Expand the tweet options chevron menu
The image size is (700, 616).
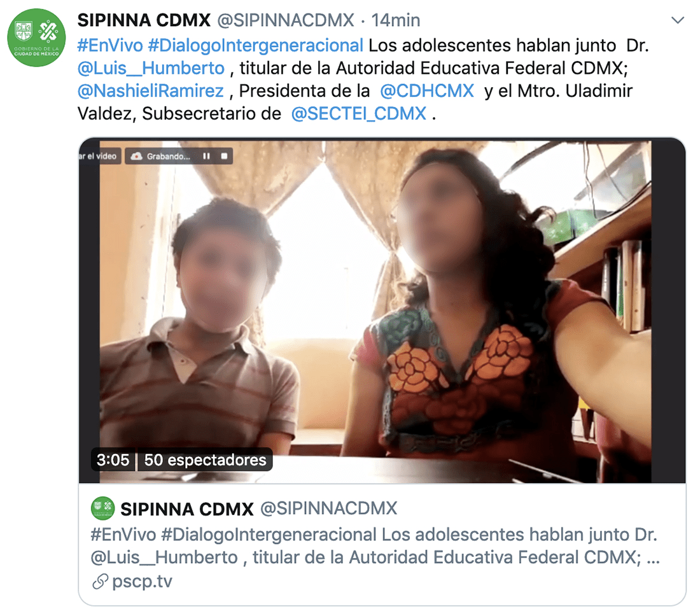pos(678,20)
